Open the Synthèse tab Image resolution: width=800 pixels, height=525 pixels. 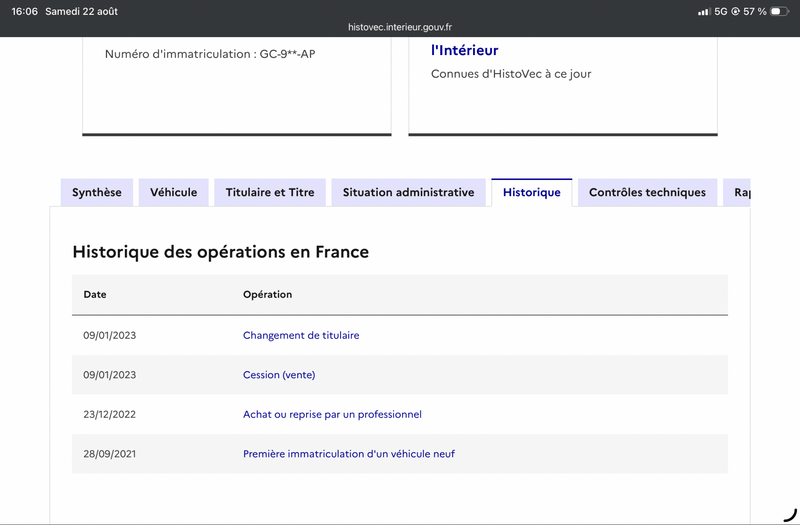97,192
